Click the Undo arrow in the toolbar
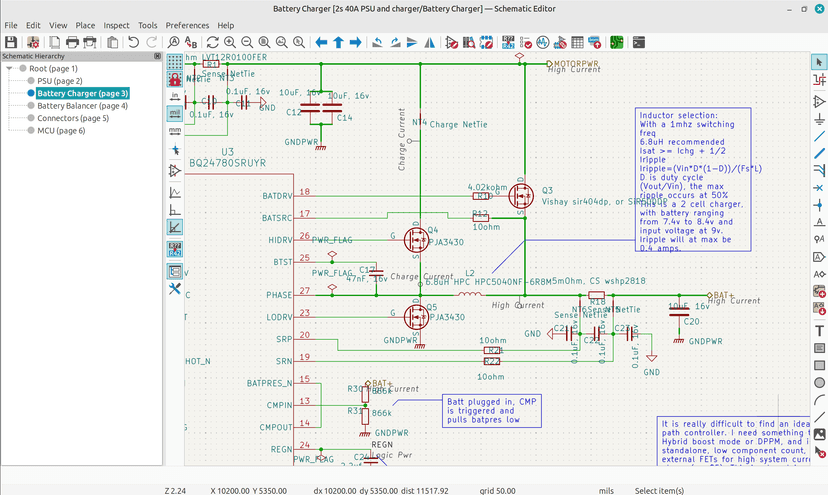Image resolution: width=828 pixels, height=495 pixels. click(x=133, y=42)
